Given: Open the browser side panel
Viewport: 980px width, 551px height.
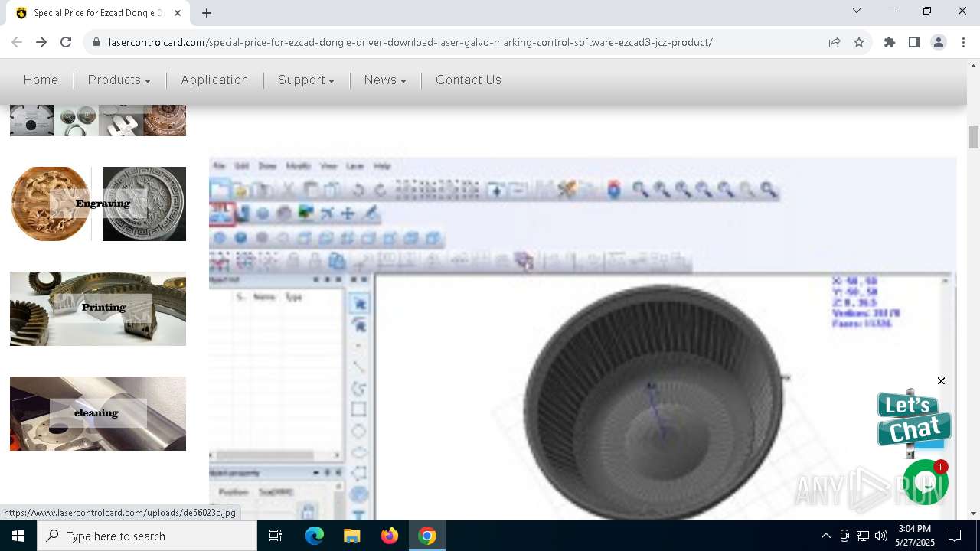Looking at the screenshot, I should (x=914, y=42).
